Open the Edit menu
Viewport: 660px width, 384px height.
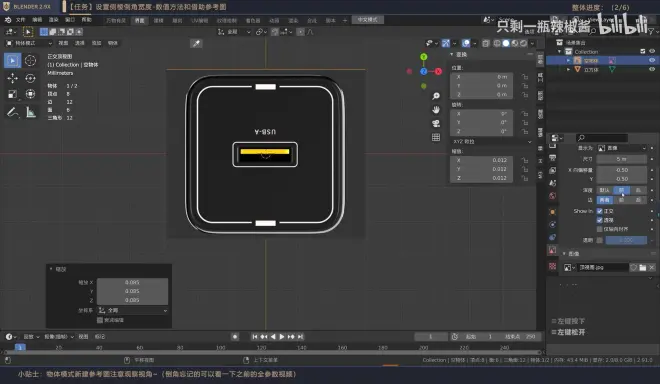(37, 20)
